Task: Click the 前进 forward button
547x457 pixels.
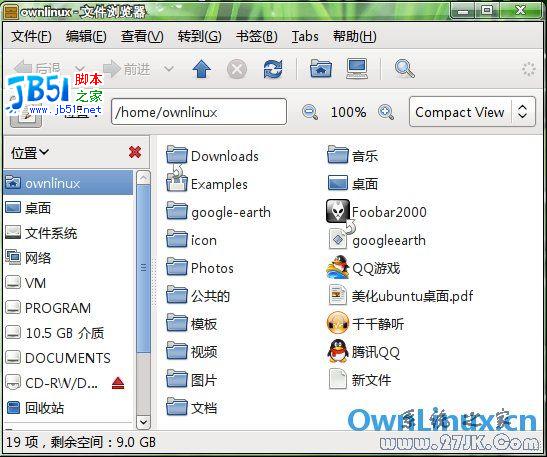Action: coord(127,69)
